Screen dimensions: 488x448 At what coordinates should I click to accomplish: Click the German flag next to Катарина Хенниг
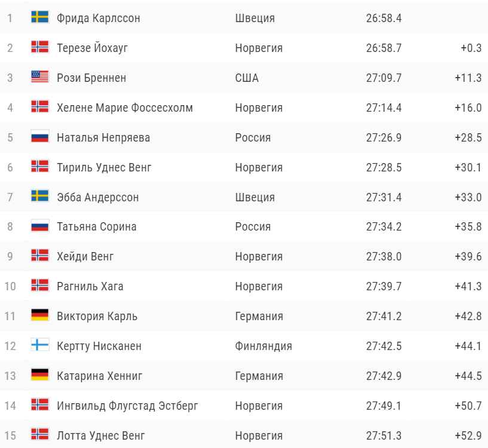pos(40,375)
